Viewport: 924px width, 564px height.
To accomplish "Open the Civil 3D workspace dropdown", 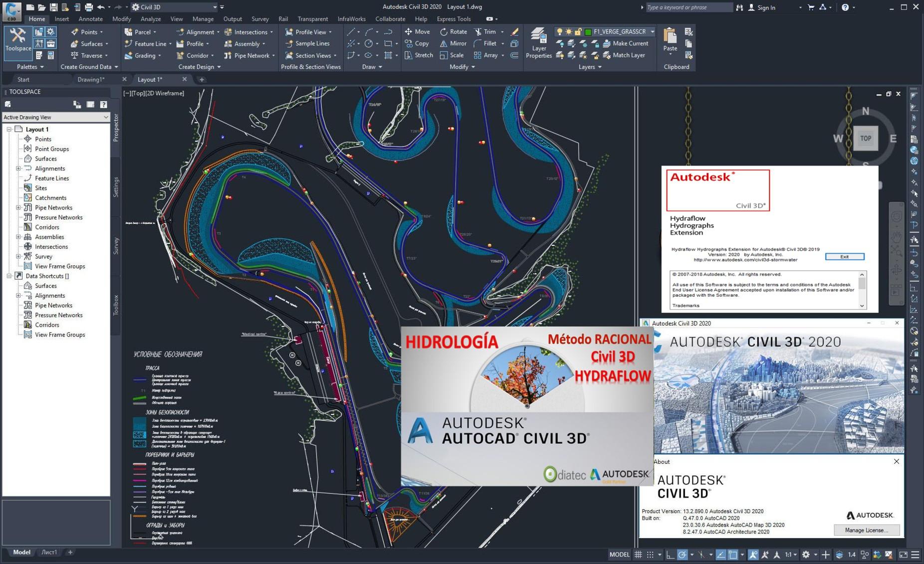I will click(175, 7).
